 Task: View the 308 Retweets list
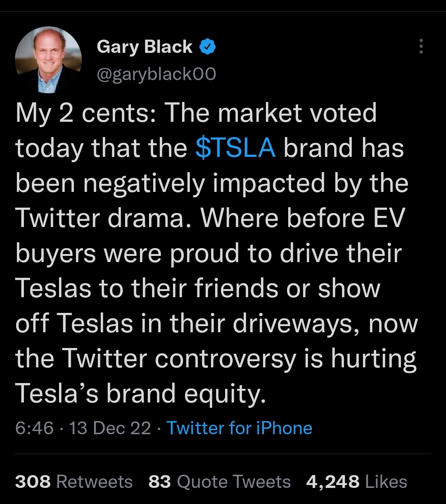click(74, 482)
